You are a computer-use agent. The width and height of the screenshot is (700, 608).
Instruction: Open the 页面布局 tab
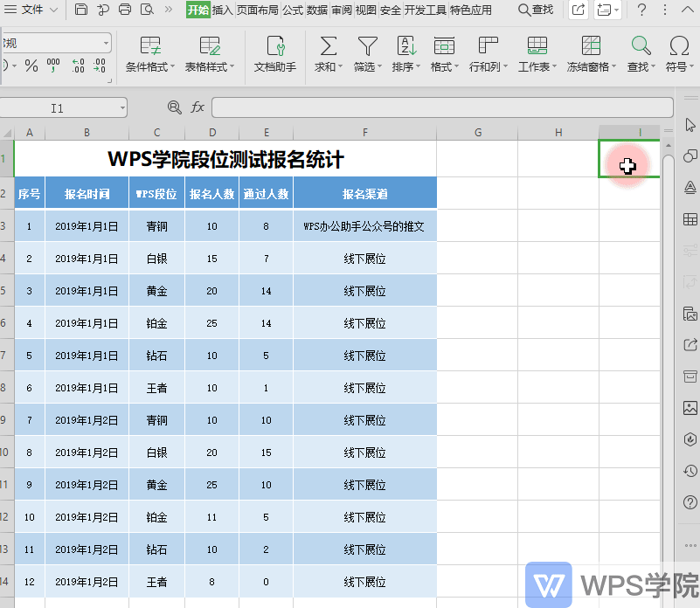[x=257, y=10]
